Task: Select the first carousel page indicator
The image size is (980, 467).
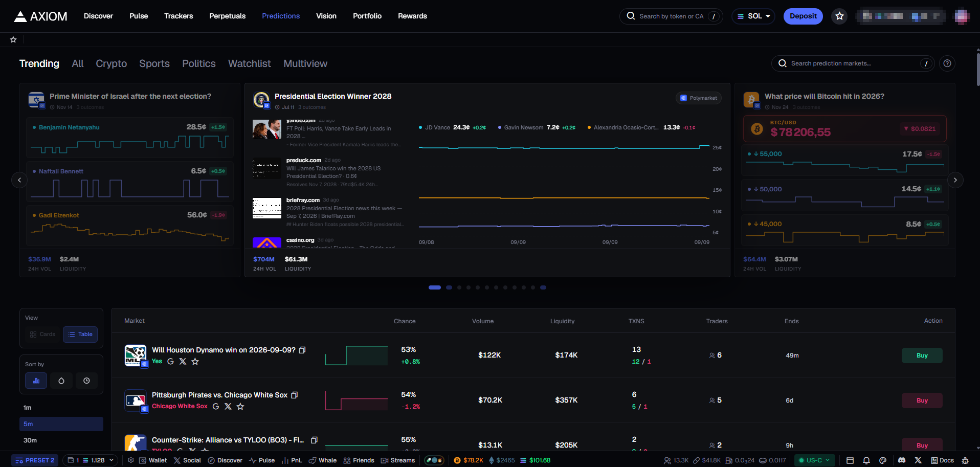Action: click(x=435, y=287)
